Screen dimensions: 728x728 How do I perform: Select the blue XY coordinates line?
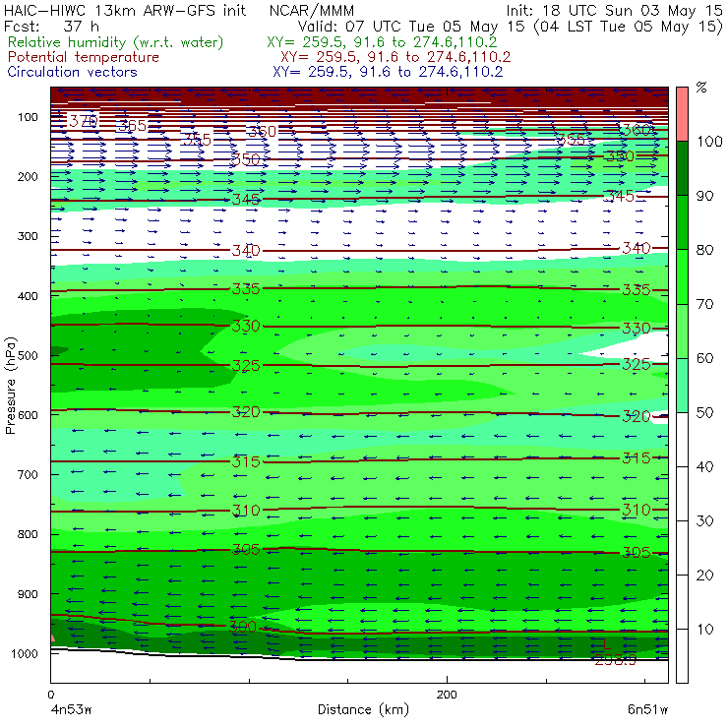pyautogui.click(x=388, y=72)
